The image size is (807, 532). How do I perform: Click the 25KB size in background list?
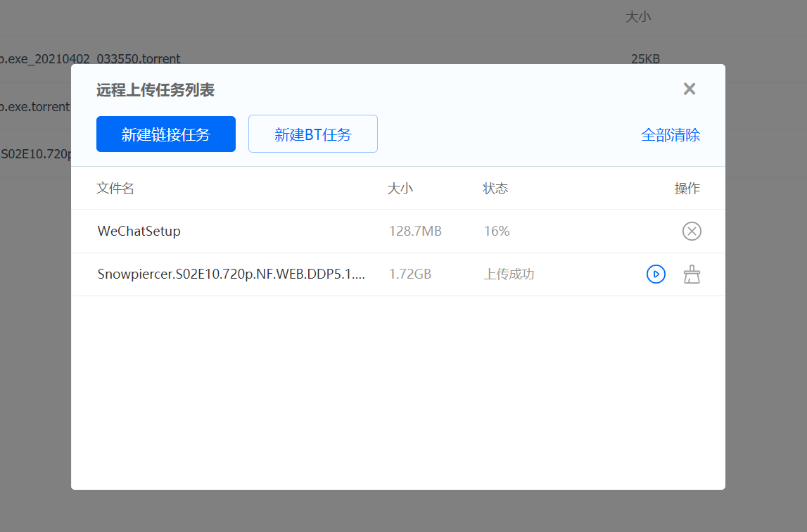(645, 58)
